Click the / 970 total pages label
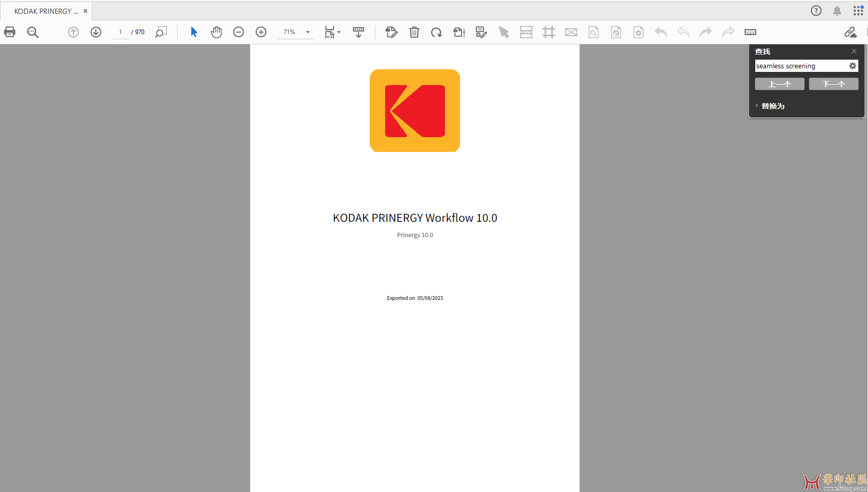The width and height of the screenshot is (868, 492). [x=138, y=32]
